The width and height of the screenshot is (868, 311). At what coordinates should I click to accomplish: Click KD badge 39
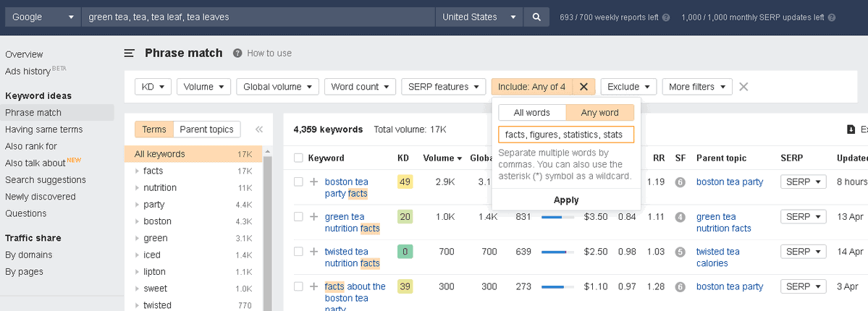[405, 286]
